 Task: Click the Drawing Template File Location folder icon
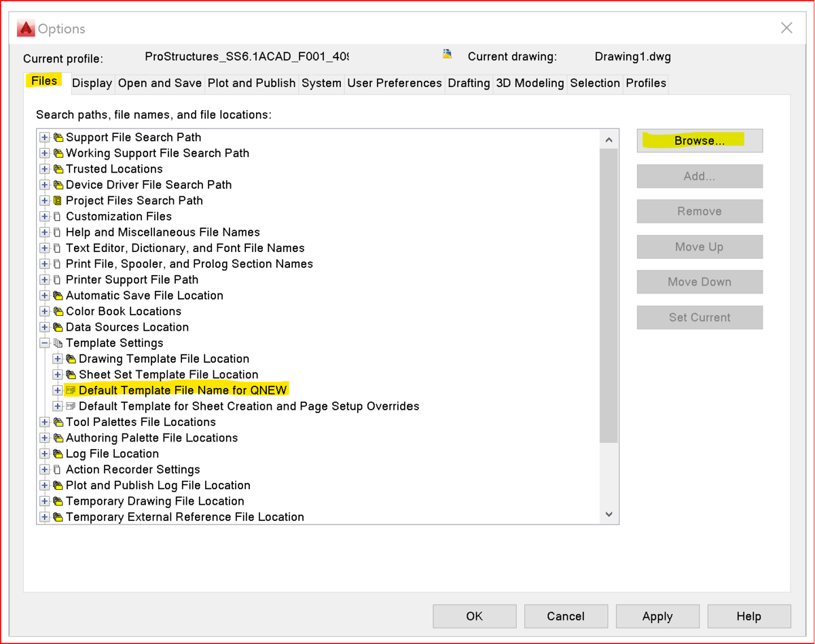click(x=71, y=359)
